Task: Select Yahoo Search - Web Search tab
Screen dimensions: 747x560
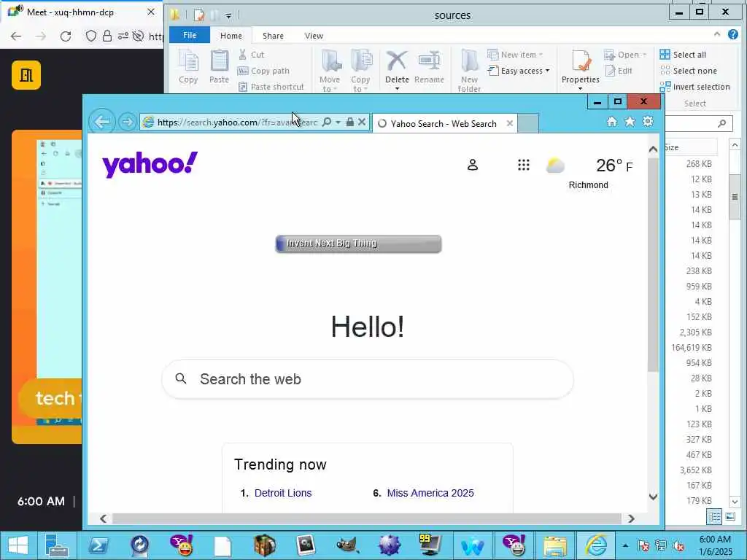Action: tap(443, 124)
